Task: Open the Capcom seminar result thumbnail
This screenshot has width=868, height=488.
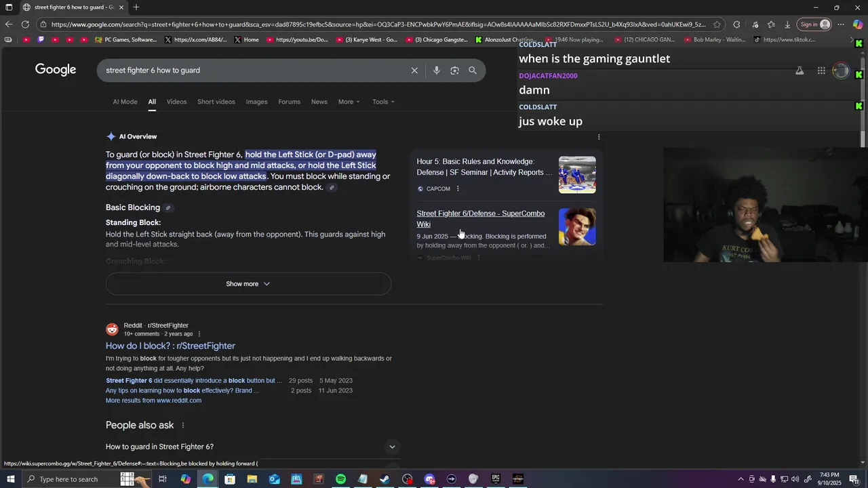Action: 577,175
